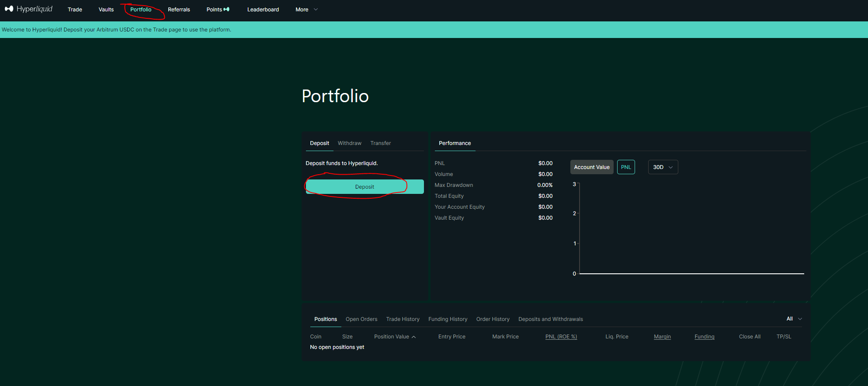The width and height of the screenshot is (868, 386).
Task: Click the Volume label
Action: pos(444,174)
